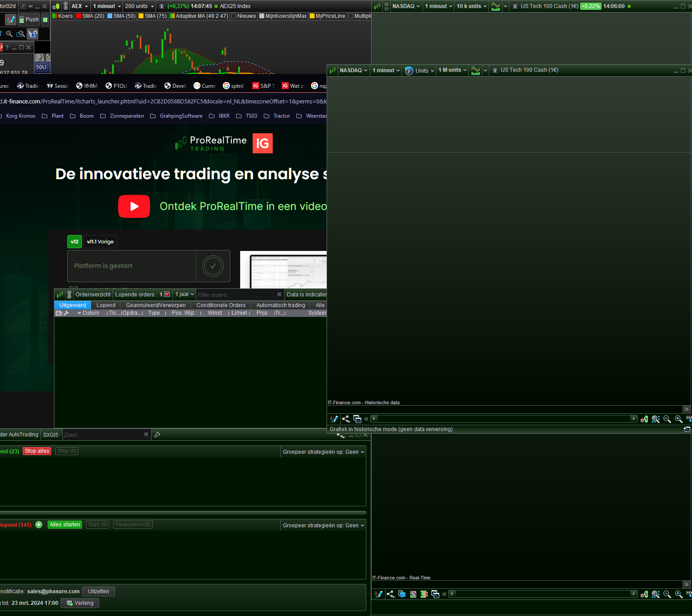
Task: Click the Filter orders input field
Action: [236, 295]
